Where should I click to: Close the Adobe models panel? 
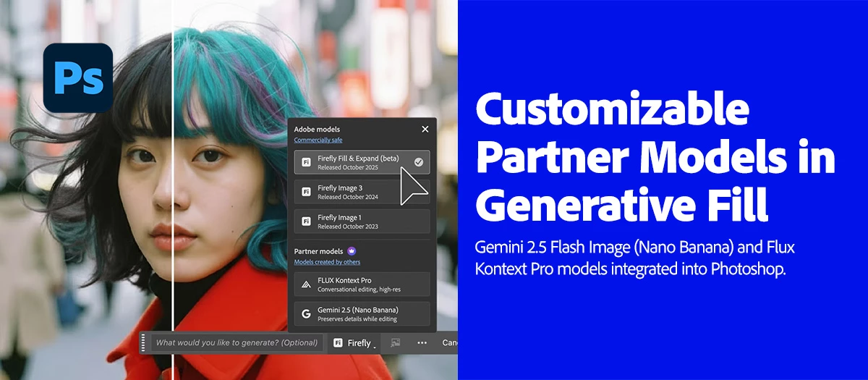(425, 129)
